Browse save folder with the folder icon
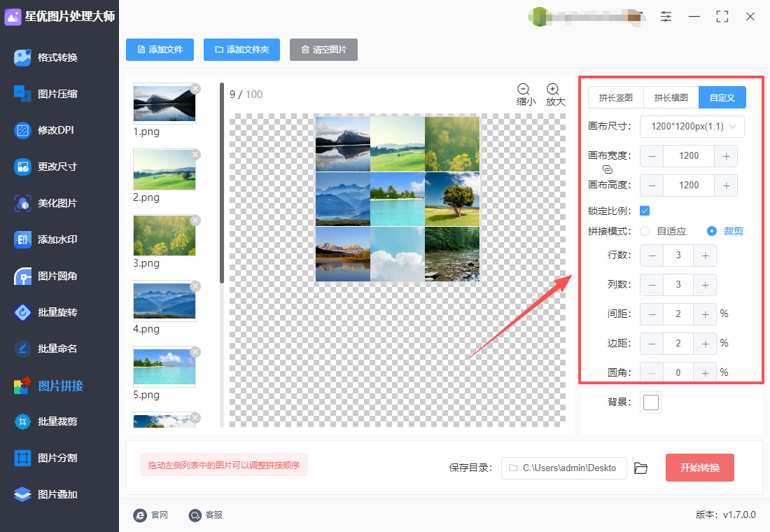 [640, 468]
